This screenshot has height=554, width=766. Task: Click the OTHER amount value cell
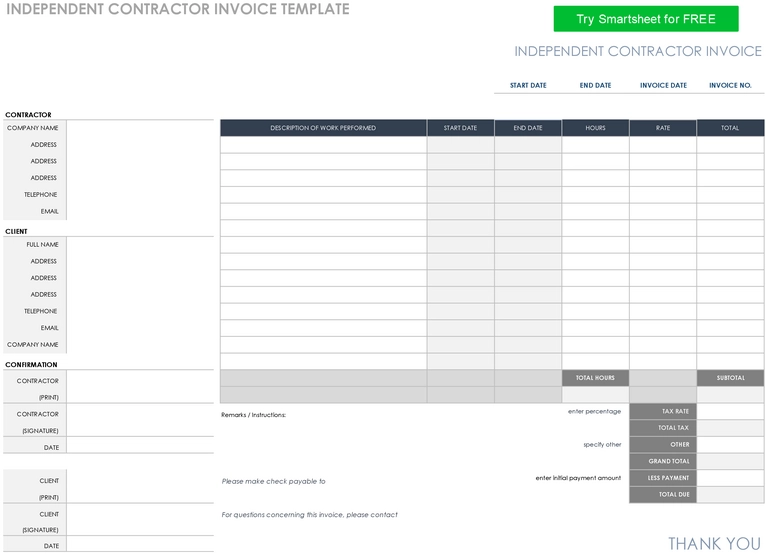coord(730,445)
